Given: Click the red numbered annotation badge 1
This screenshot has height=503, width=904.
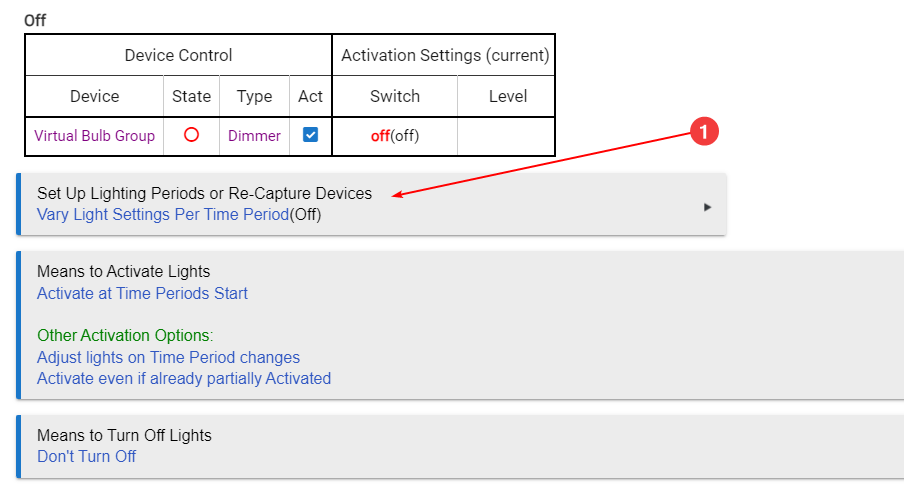Looking at the screenshot, I should [x=704, y=131].
